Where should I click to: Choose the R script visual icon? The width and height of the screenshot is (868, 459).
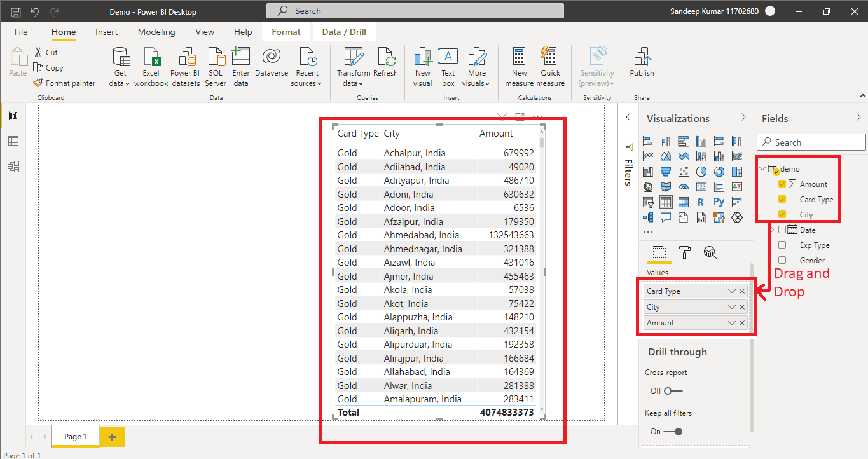coord(701,202)
